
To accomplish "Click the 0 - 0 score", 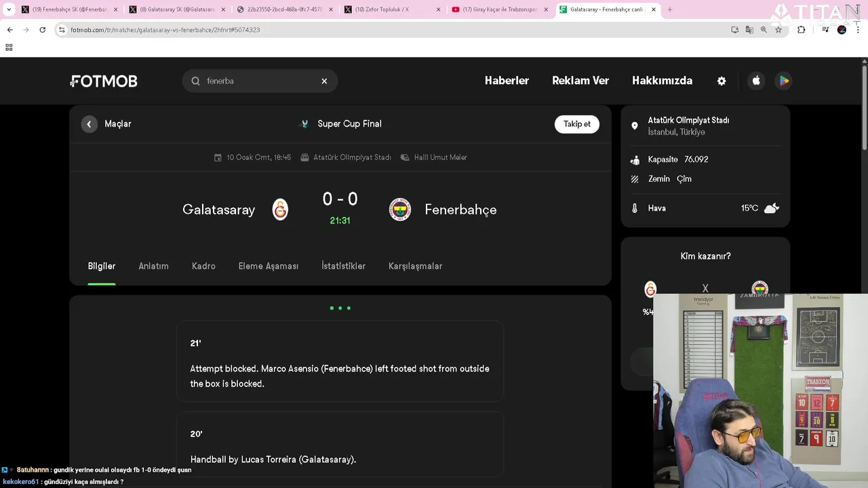I will coord(340,199).
